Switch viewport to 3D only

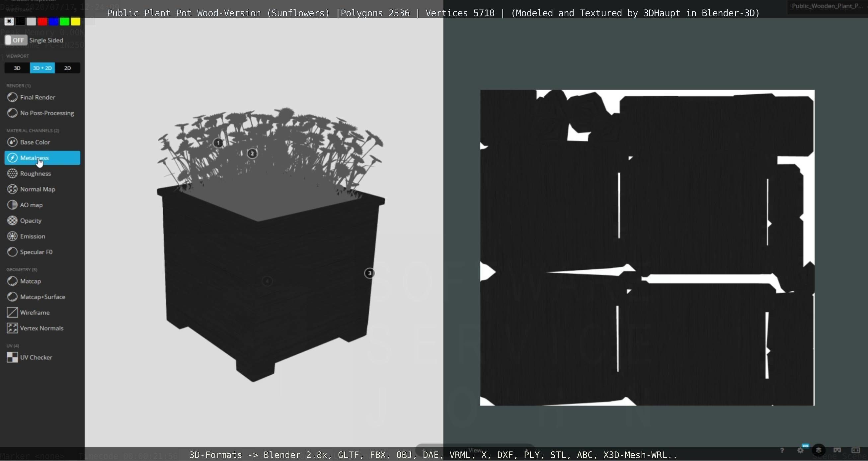[x=17, y=68]
